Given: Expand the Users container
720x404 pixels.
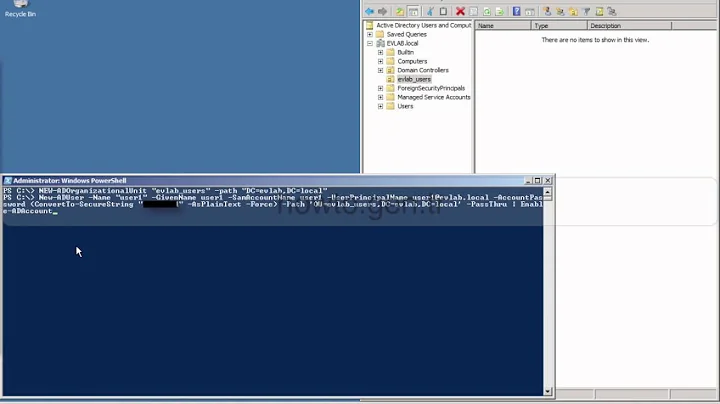Looking at the screenshot, I should [x=380, y=106].
